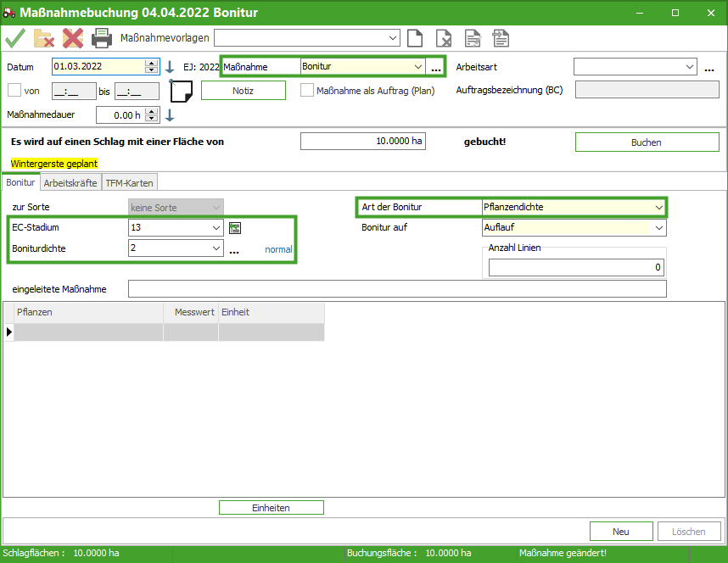The width and height of the screenshot is (728, 563).
Task: Enable the 'von' time checkbox
Action: 14,91
